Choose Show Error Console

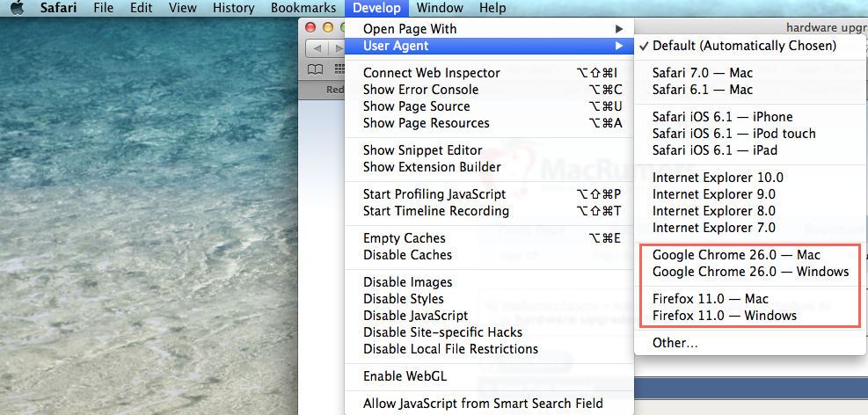point(489,90)
